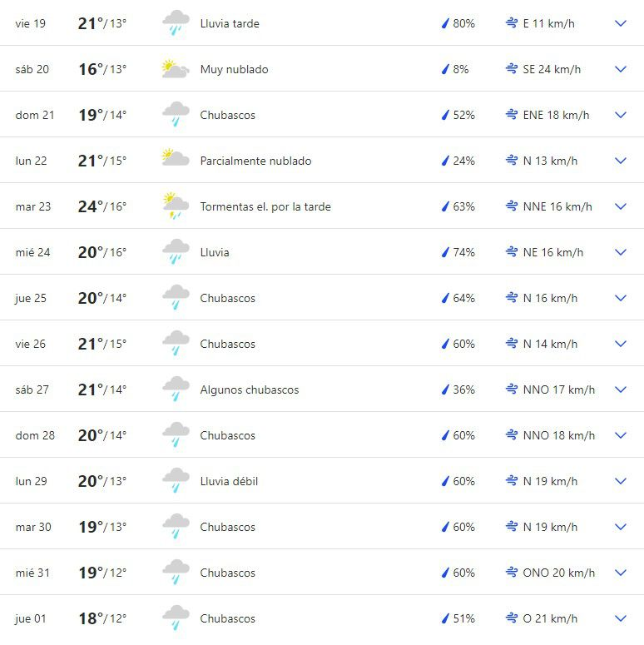
Task: Click the thunderstorm icon for mar 23
Action: tap(176, 206)
